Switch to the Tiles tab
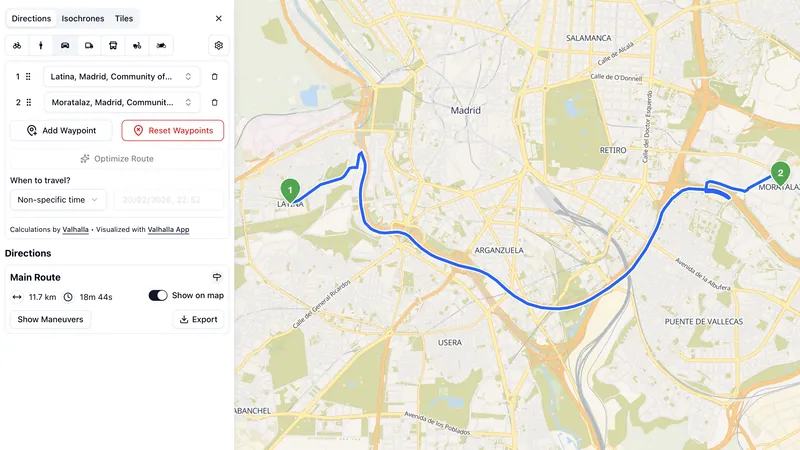The width and height of the screenshot is (800, 450). click(x=124, y=18)
